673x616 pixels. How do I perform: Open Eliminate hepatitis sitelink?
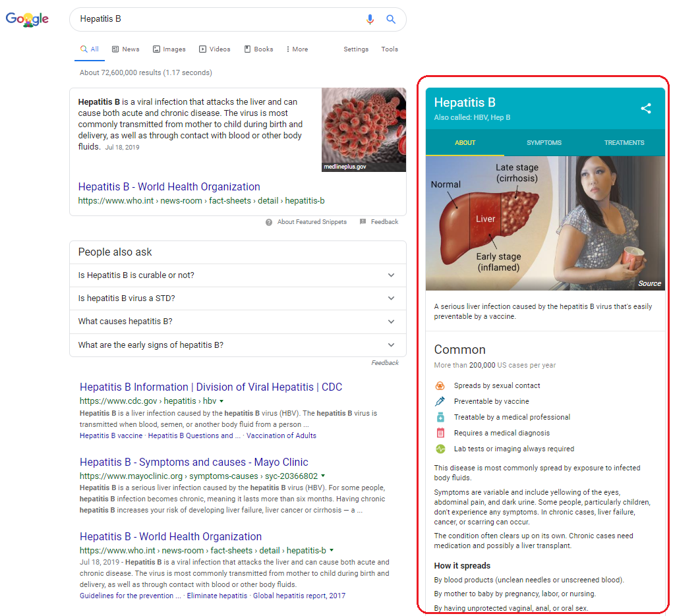pyautogui.click(x=217, y=596)
